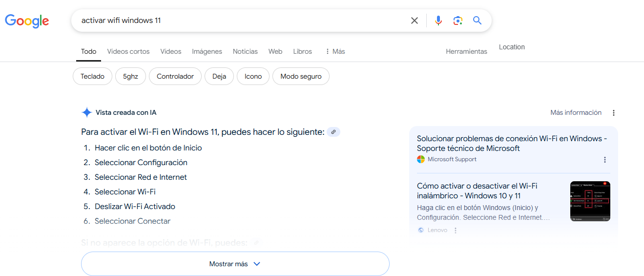The image size is (644, 276).
Task: Expand AI overview with Mostrar más
Action: tap(235, 264)
